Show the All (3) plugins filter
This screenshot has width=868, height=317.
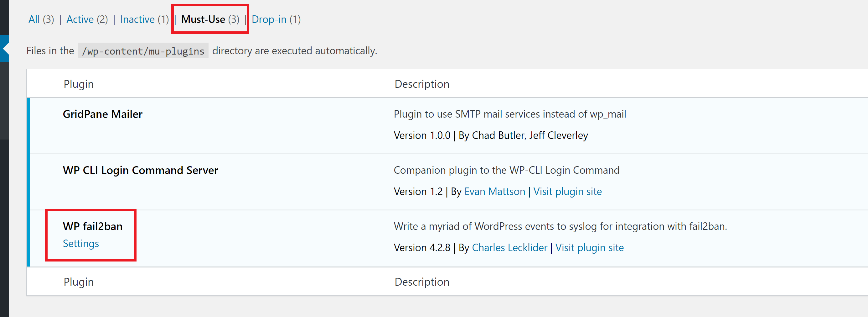[41, 19]
